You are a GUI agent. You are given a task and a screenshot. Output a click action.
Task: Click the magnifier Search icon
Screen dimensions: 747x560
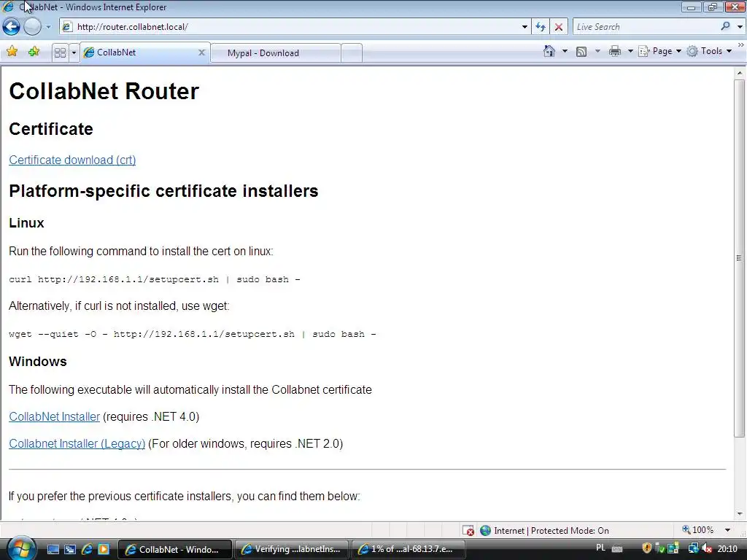[x=725, y=27]
